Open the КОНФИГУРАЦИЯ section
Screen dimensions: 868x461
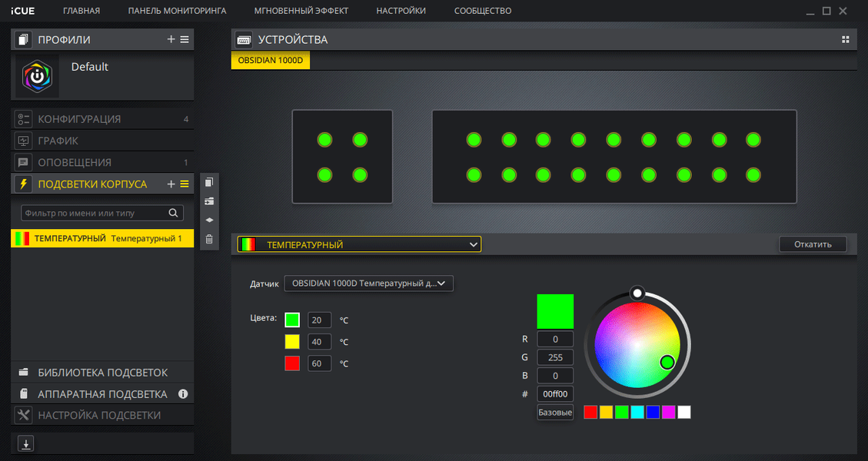point(101,119)
